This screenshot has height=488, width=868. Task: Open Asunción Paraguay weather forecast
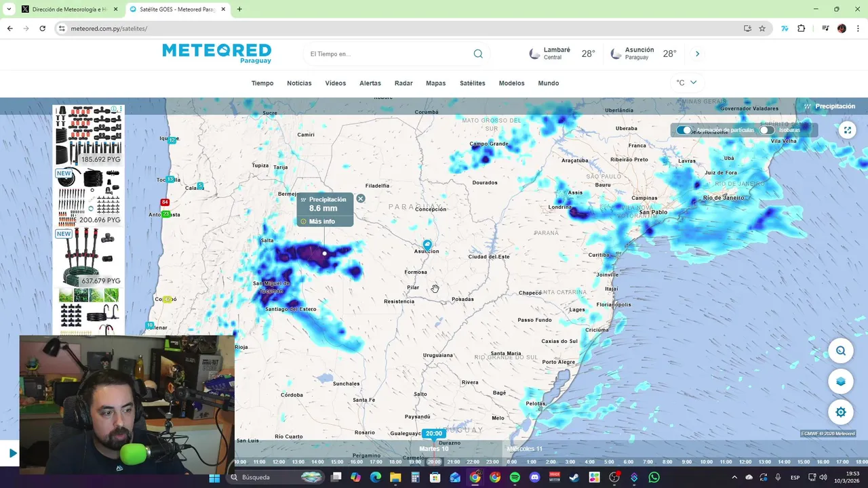[644, 54]
